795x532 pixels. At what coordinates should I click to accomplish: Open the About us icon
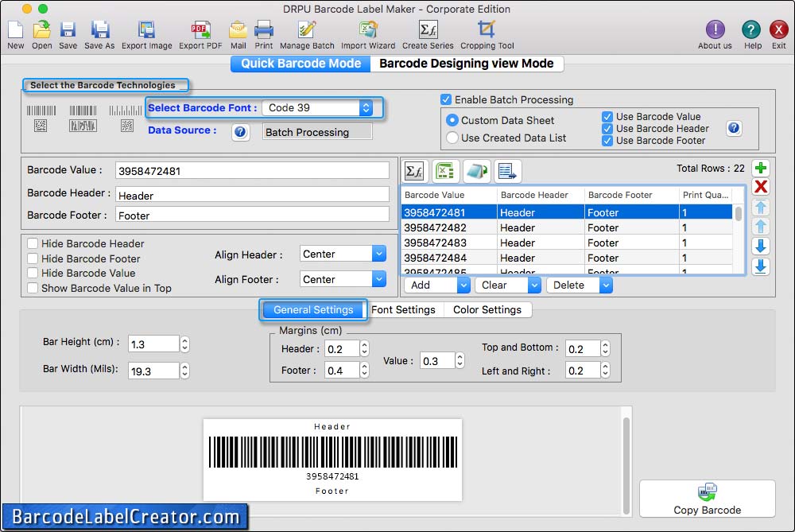pyautogui.click(x=715, y=29)
